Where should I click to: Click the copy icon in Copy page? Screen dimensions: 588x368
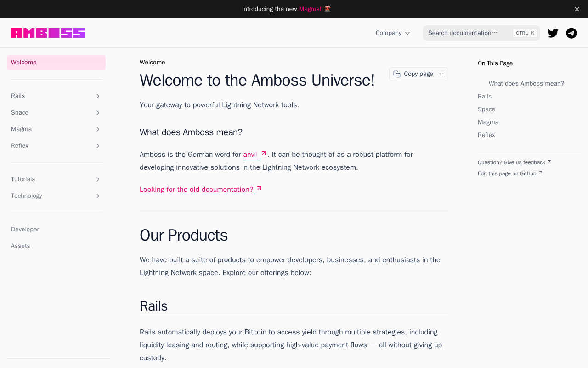coord(397,74)
